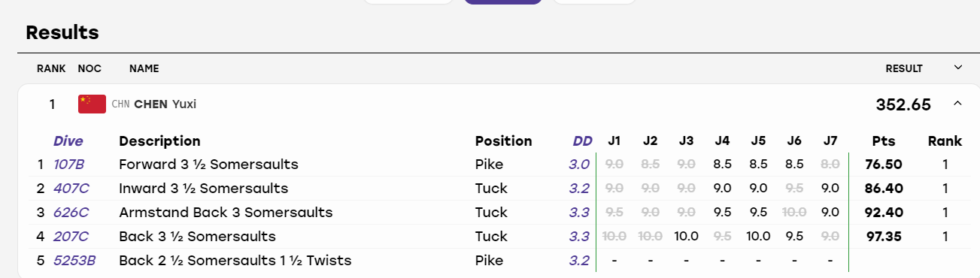Viewport: 980px width, 278px height.
Task: Click the NAME column header
Action: 144,68
